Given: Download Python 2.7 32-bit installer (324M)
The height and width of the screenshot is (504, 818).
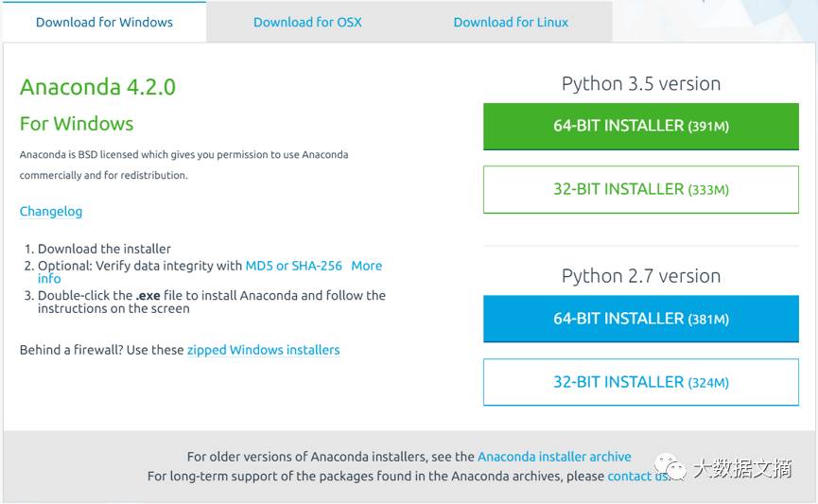Looking at the screenshot, I should (640, 382).
